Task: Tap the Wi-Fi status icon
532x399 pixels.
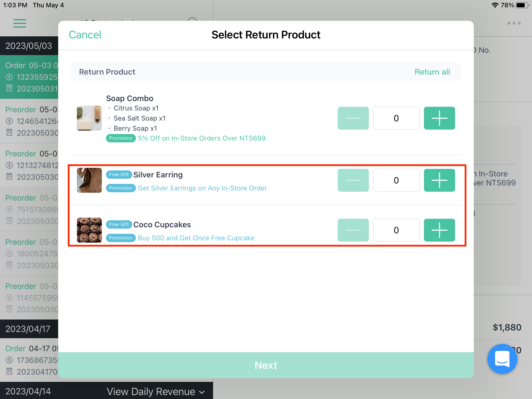Action: [495, 5]
